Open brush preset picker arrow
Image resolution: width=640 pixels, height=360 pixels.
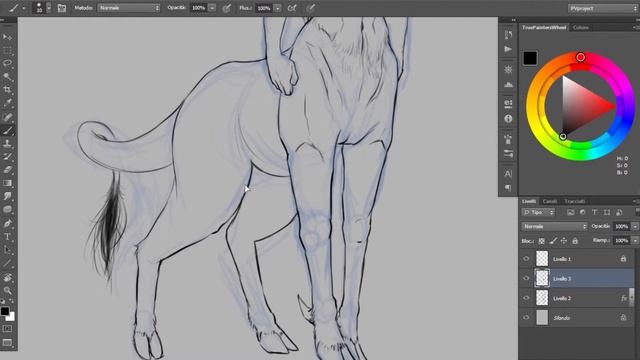pos(49,8)
